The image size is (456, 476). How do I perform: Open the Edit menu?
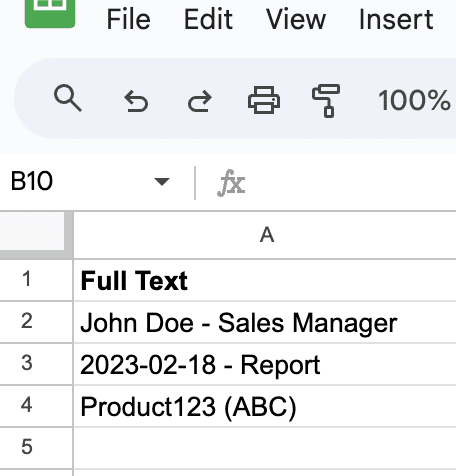(208, 20)
